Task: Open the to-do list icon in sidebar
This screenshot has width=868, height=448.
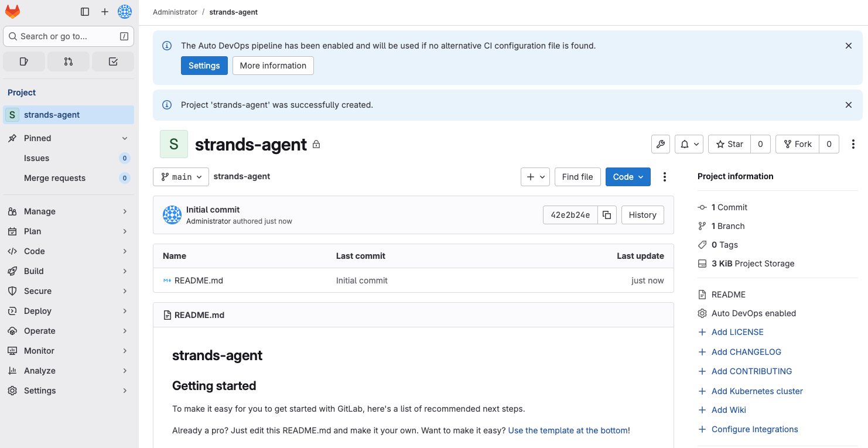Action: pyautogui.click(x=112, y=61)
